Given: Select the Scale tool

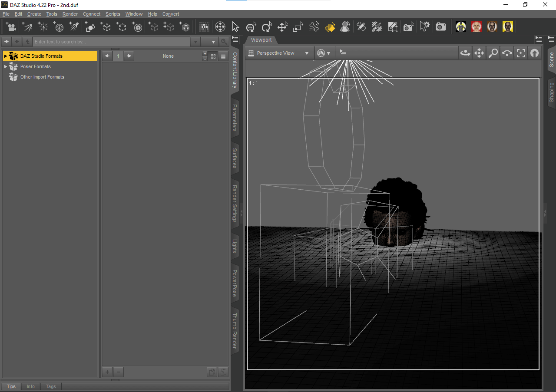Looking at the screenshot, I should point(298,27).
